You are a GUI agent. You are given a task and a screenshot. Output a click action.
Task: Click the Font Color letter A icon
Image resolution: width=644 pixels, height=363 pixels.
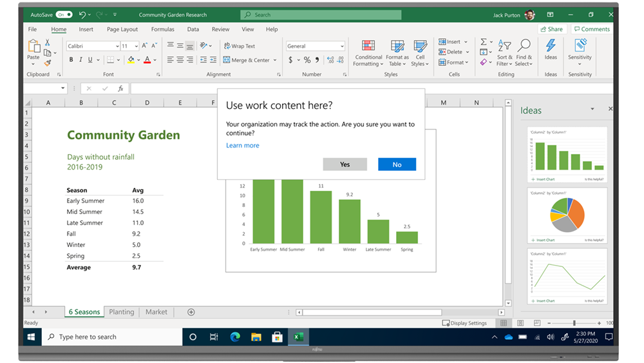(x=147, y=60)
